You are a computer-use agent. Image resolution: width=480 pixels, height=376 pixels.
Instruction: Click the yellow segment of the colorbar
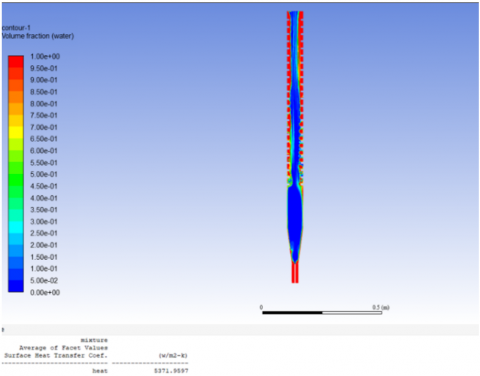[x=16, y=133]
